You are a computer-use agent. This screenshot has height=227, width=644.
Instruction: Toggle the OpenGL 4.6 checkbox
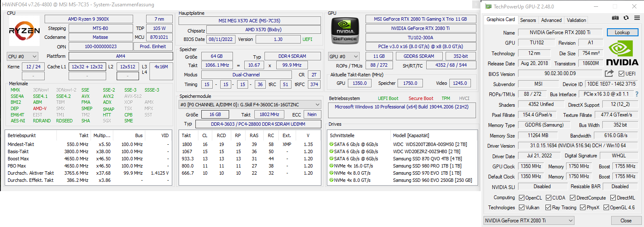point(607,208)
